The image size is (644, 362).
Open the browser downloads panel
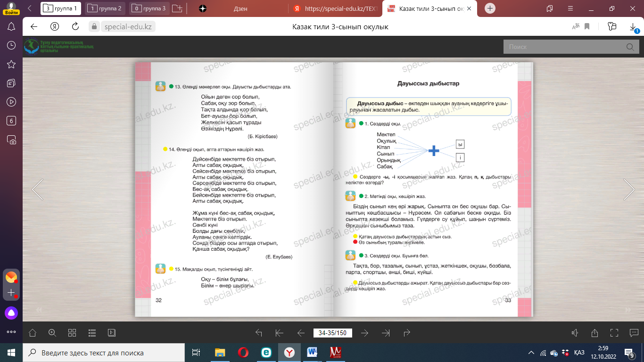(x=633, y=27)
